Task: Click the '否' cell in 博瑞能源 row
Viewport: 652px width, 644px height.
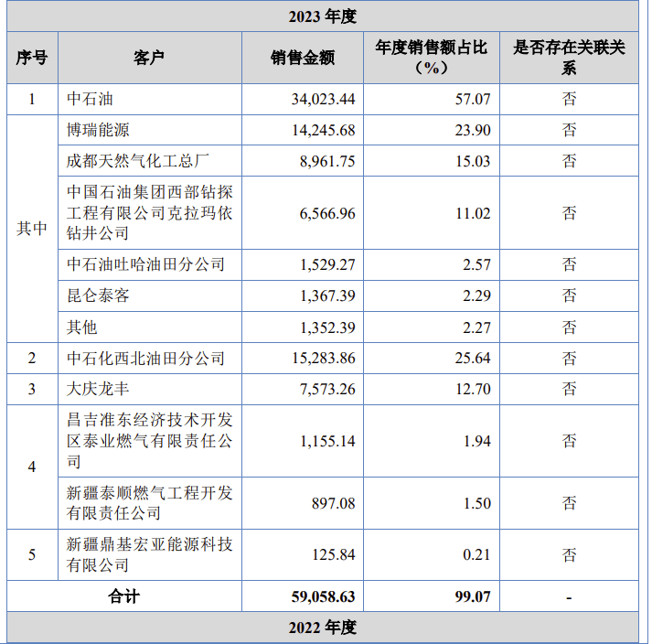Action: tap(570, 130)
